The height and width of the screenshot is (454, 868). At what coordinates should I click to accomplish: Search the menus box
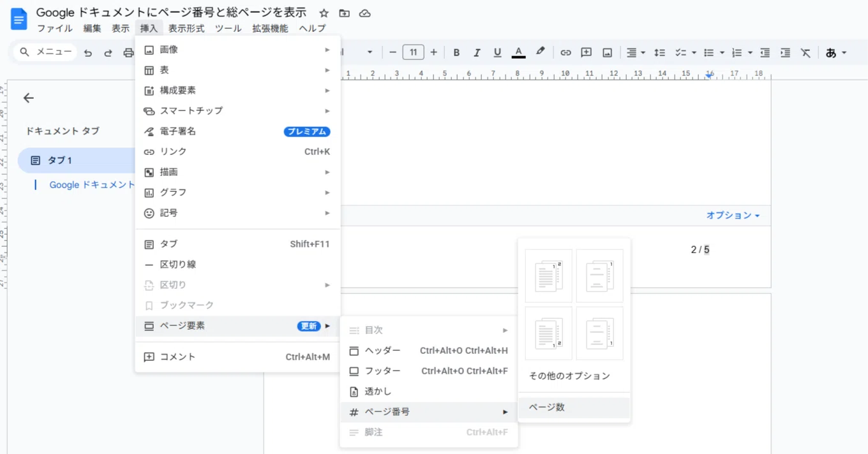(x=45, y=52)
